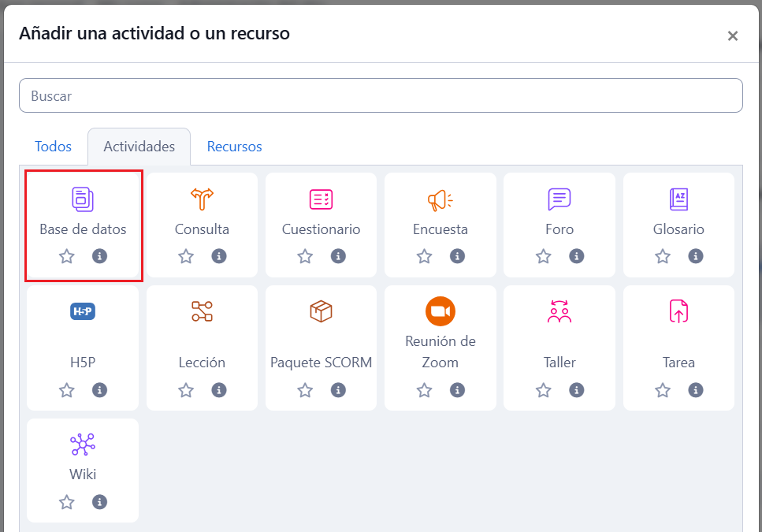Switch to the Recursos tab
Screen dimensions: 762x532
pos(234,147)
